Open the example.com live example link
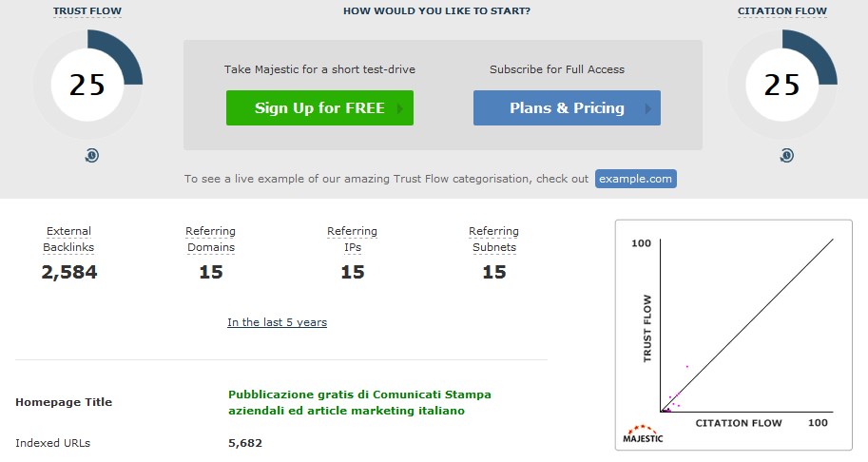The image size is (868, 462). pos(636,179)
